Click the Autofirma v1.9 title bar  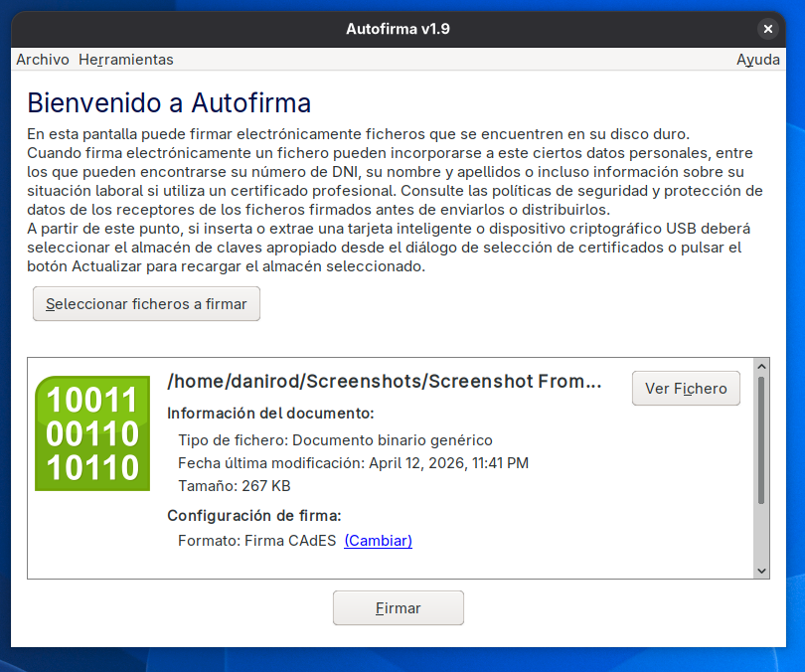click(398, 29)
